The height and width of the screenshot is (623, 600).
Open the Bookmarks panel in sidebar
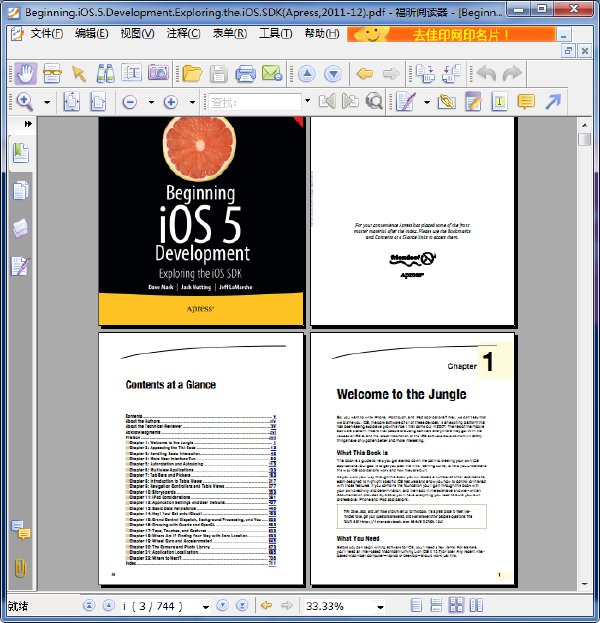point(21,153)
